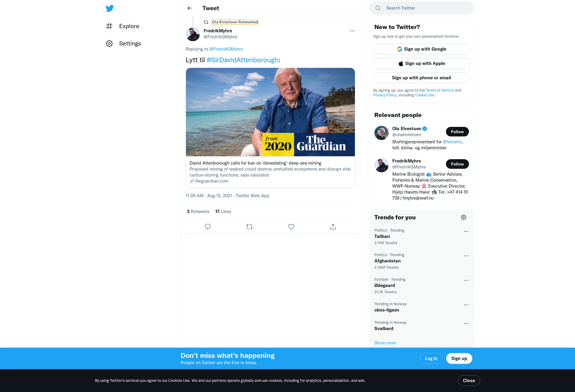This screenshot has width=575, height=392.
Task: Click the Twitter bird logo
Action: point(110,8)
